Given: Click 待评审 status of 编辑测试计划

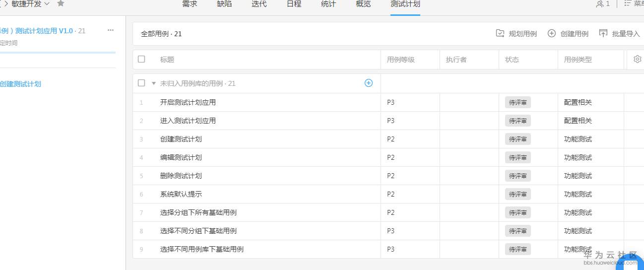Looking at the screenshot, I should coord(518,157).
